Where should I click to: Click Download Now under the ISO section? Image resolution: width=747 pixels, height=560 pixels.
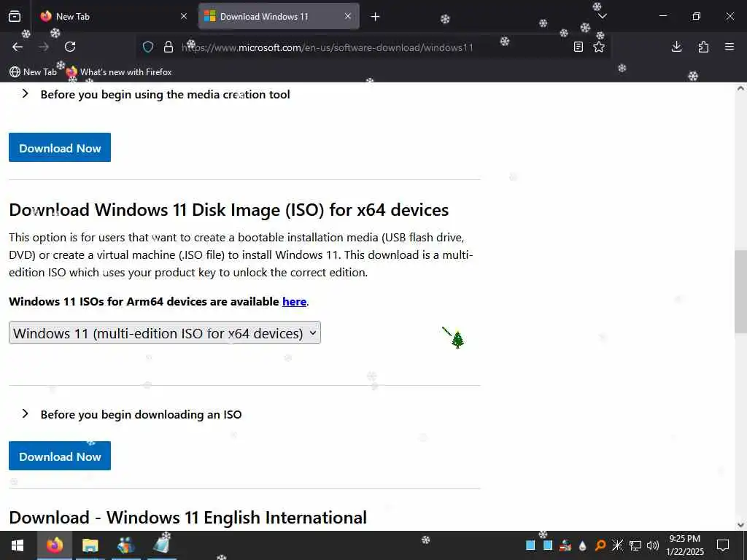[x=60, y=456]
